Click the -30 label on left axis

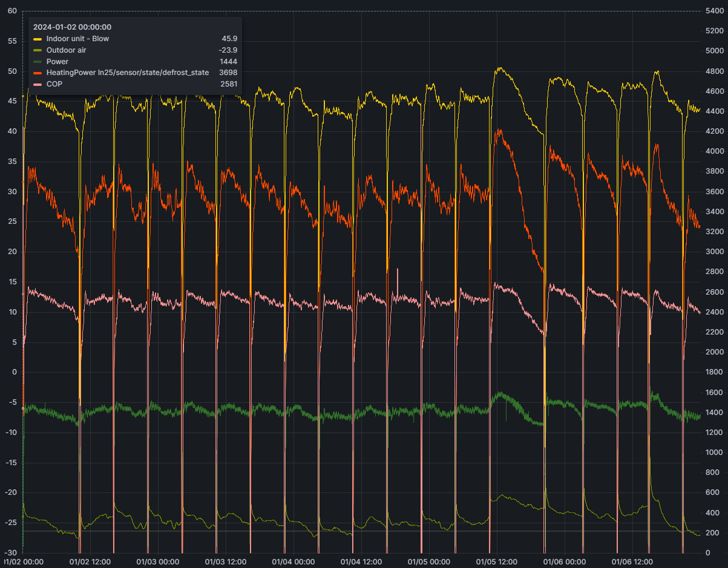[x=10, y=553]
